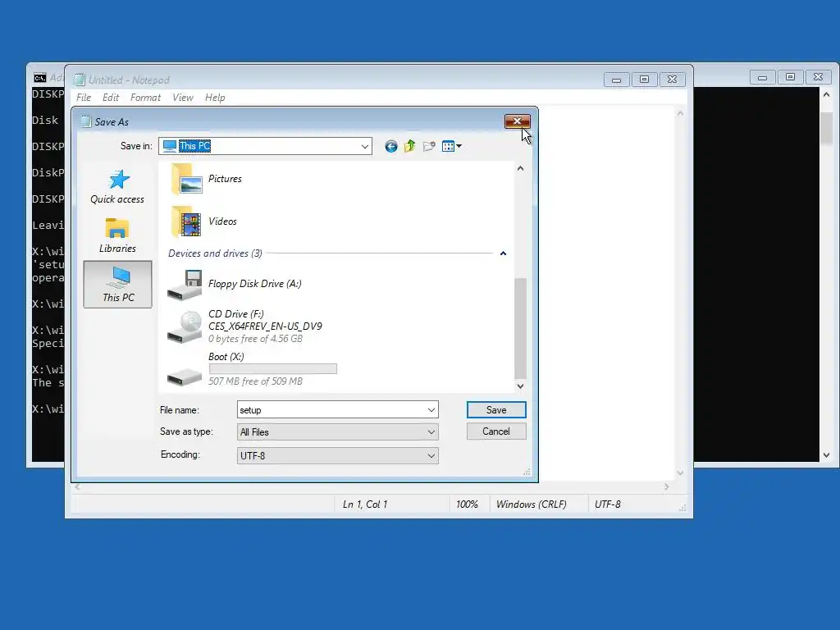
Task: Click the Save As dialog resize grip
Action: [527, 472]
